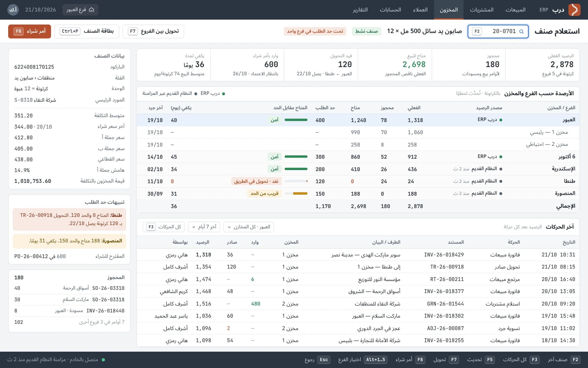Select the الإسكندرية branch row
Screen dimensions: 588x368
click(x=358, y=169)
